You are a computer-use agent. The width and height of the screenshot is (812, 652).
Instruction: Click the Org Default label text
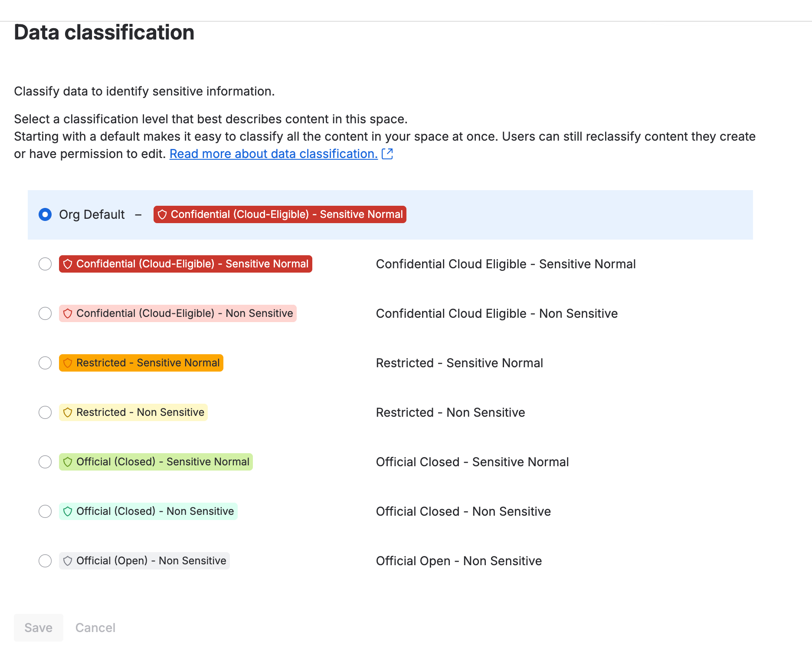92,214
